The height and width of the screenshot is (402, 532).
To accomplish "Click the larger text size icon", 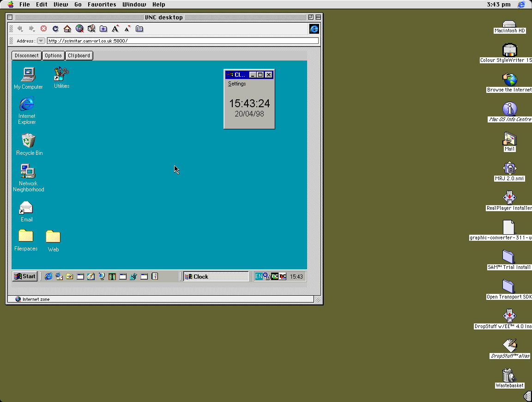I will click(115, 29).
